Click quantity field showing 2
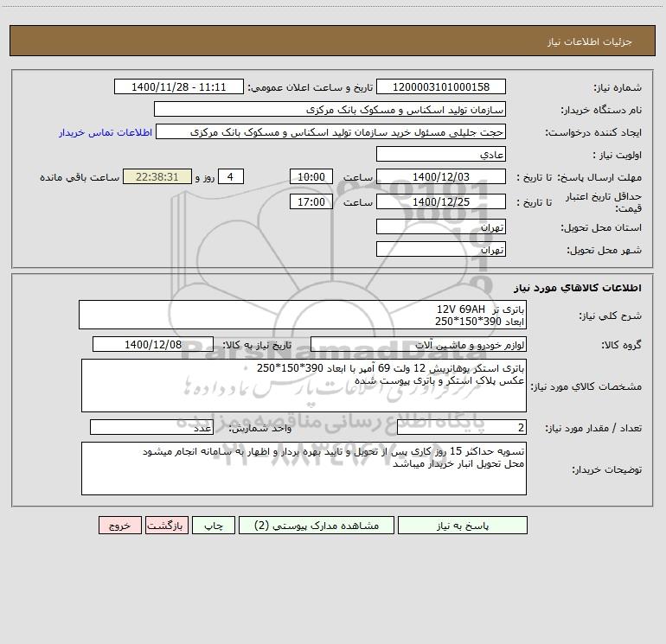This screenshot has width=666, height=644. [462, 427]
